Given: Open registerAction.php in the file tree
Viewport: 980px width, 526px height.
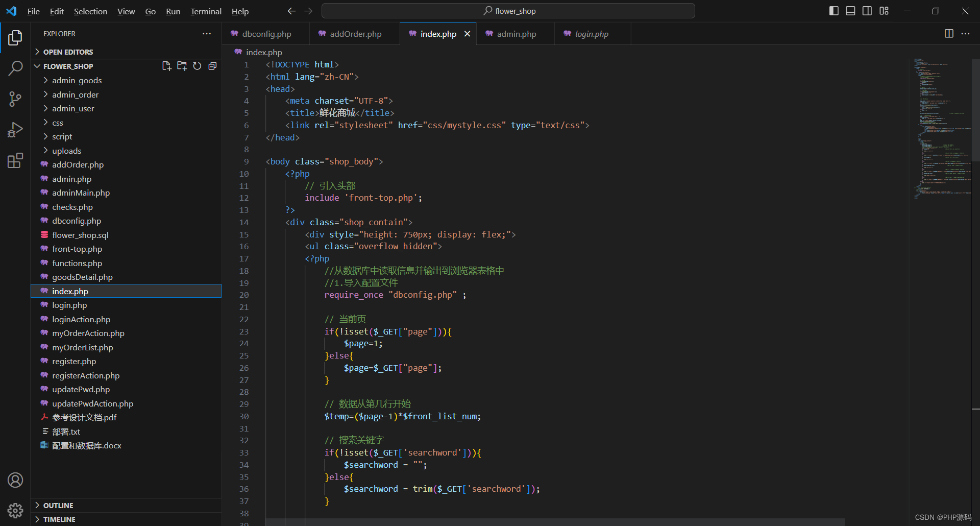Looking at the screenshot, I should point(126,375).
